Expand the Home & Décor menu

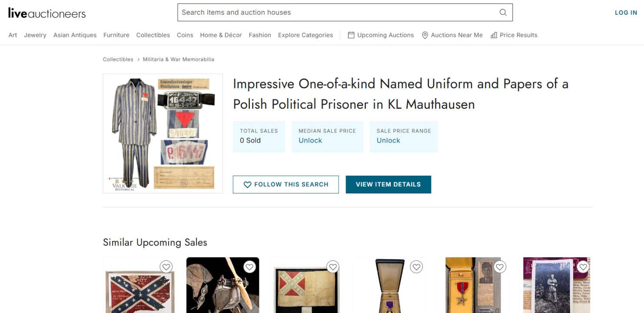click(221, 35)
